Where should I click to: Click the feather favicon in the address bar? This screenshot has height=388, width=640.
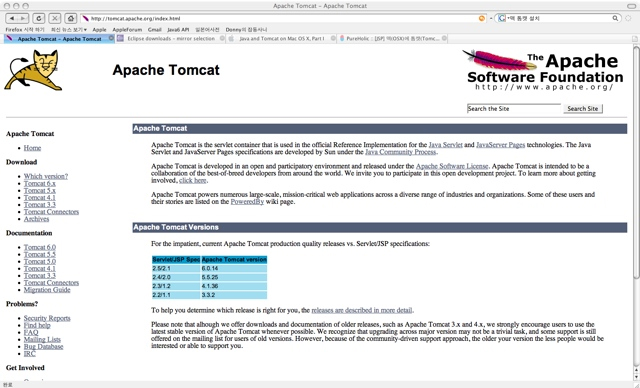click(x=85, y=18)
